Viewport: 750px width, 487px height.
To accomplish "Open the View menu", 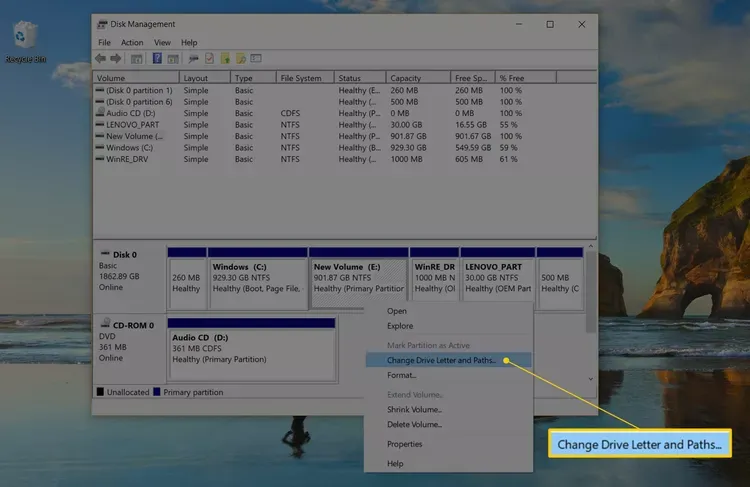I will click(x=162, y=43).
